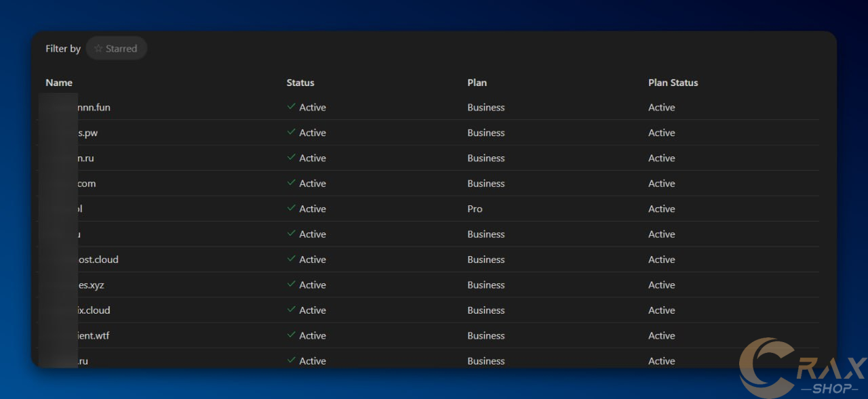Click 'Business' plan in the ost.cloud row
The height and width of the screenshot is (399, 868).
(486, 259)
